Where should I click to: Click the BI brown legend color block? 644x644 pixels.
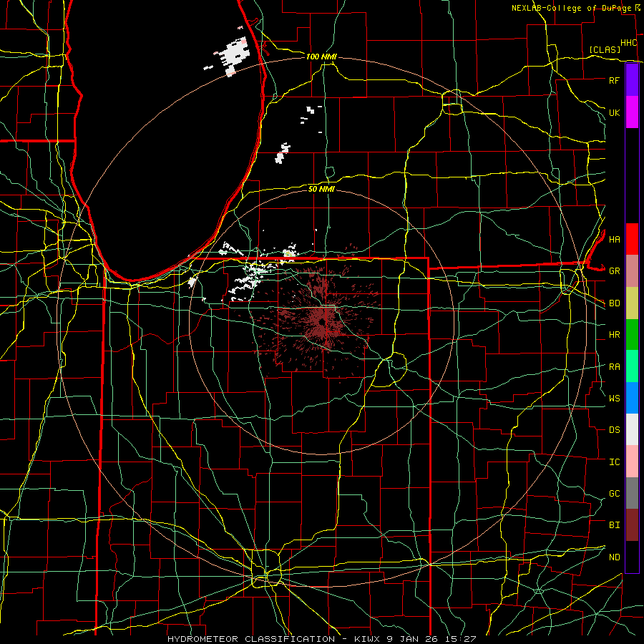tap(632, 525)
